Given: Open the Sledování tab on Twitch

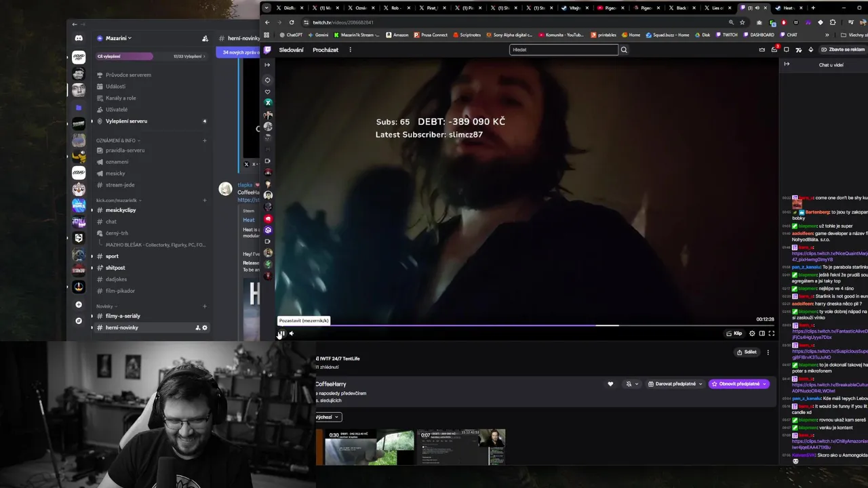Looking at the screenshot, I should tap(291, 49).
